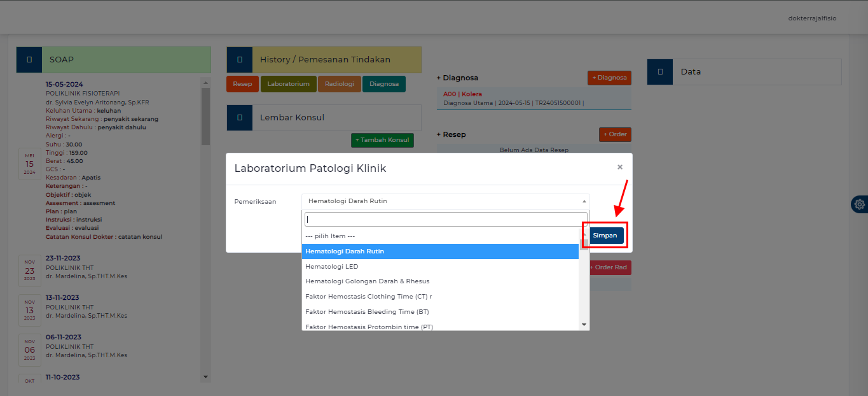
Task: Open the Resep tab button
Action: [x=242, y=84]
